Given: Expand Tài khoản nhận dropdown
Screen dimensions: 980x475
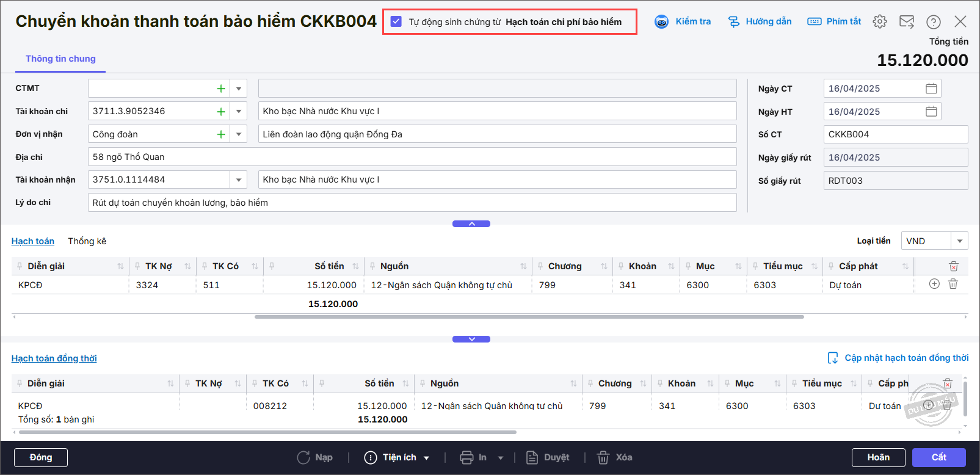Looking at the screenshot, I should click(239, 179).
